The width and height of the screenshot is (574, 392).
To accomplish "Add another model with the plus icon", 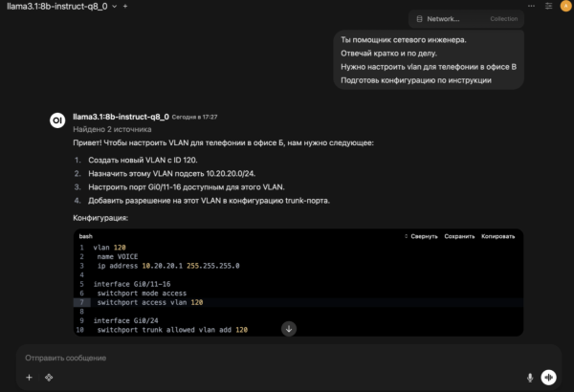I will pyautogui.click(x=125, y=7).
